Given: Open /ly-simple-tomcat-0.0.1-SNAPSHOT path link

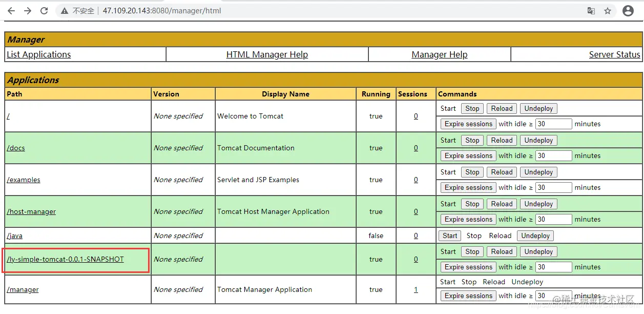Looking at the screenshot, I should (66, 259).
